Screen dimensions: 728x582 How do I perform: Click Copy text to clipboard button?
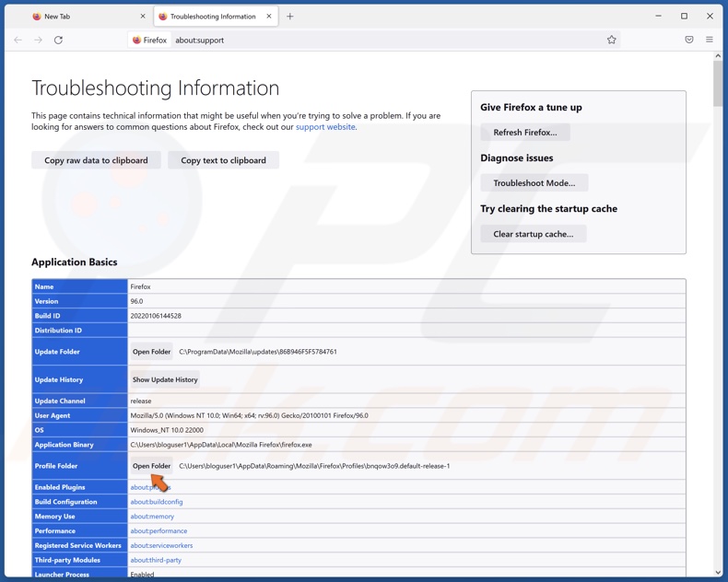(x=223, y=160)
